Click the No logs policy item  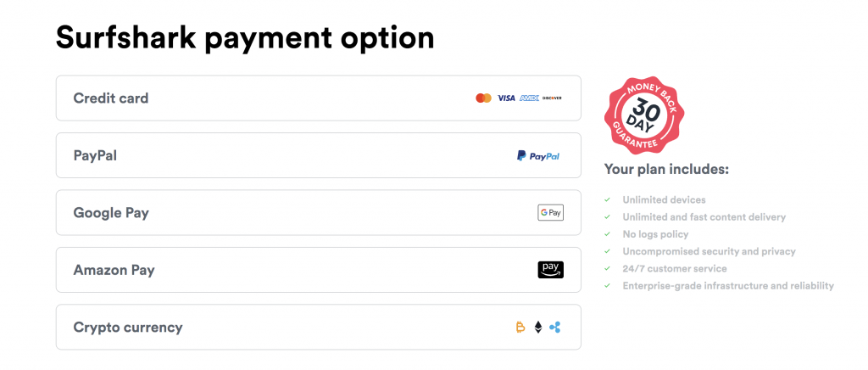(655, 234)
